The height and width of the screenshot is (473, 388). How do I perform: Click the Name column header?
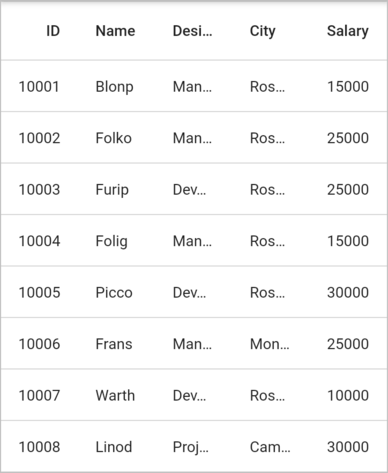coord(116,31)
